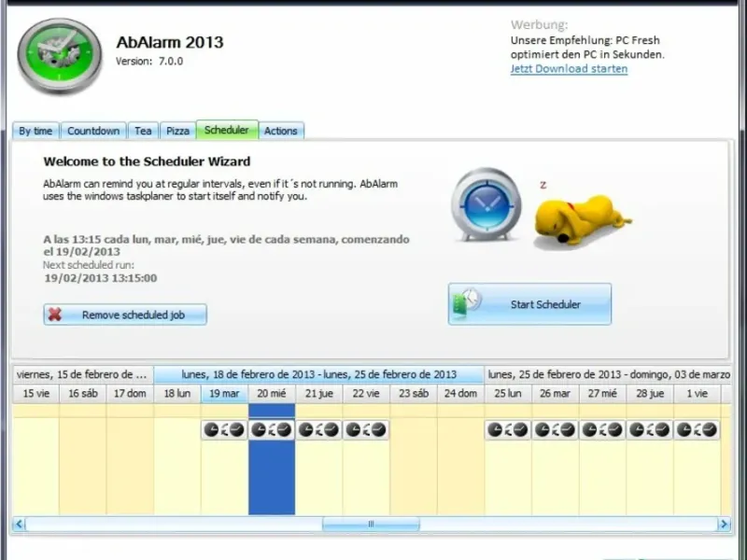Viewport: 747px width, 560px height.
Task: Open the Tea tab
Action: coord(143,131)
